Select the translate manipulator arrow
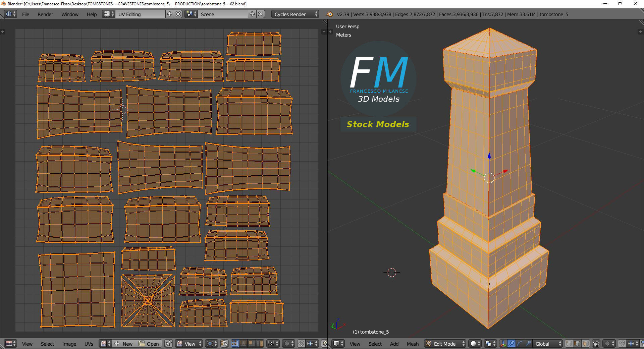The image size is (644, 349). pyautogui.click(x=512, y=344)
